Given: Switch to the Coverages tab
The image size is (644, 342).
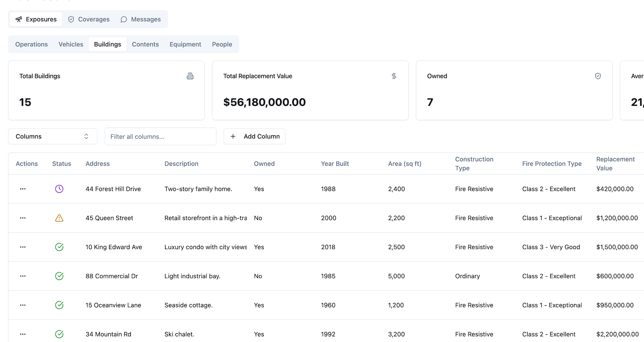Looking at the screenshot, I should pyautogui.click(x=89, y=19).
